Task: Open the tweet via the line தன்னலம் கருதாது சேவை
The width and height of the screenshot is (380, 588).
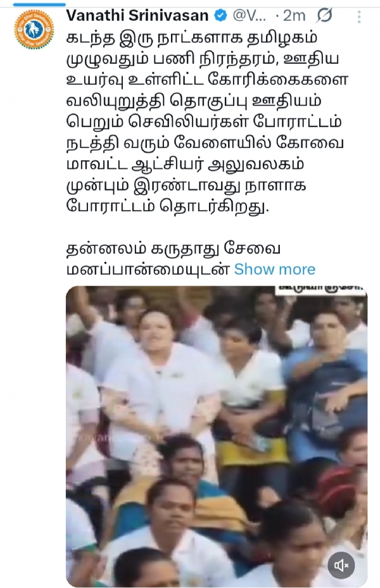Action: [x=174, y=249]
